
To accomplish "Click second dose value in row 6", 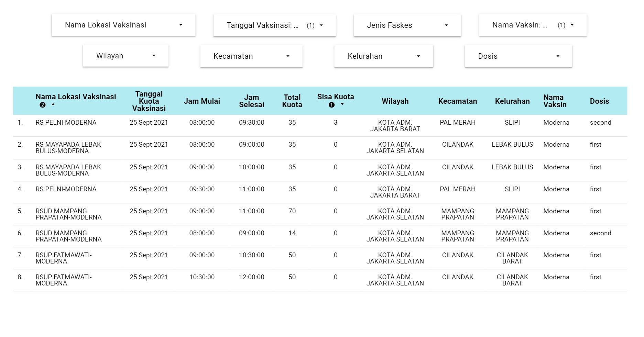I will pyautogui.click(x=600, y=233).
